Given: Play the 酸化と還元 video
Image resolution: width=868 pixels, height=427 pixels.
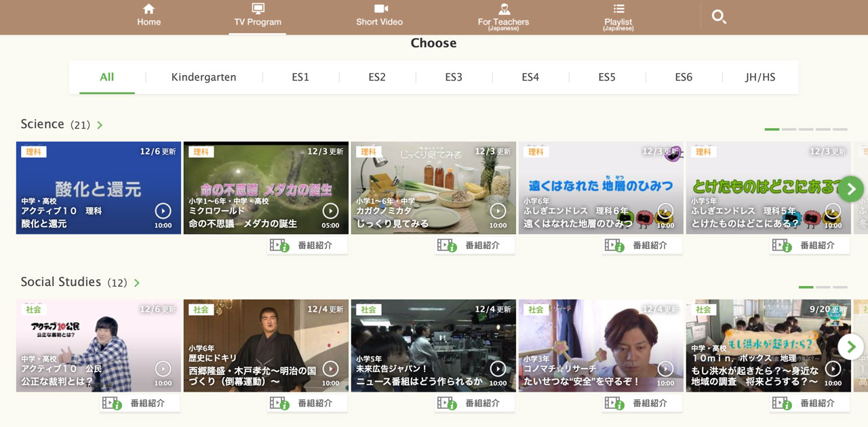Looking at the screenshot, I should (x=163, y=210).
